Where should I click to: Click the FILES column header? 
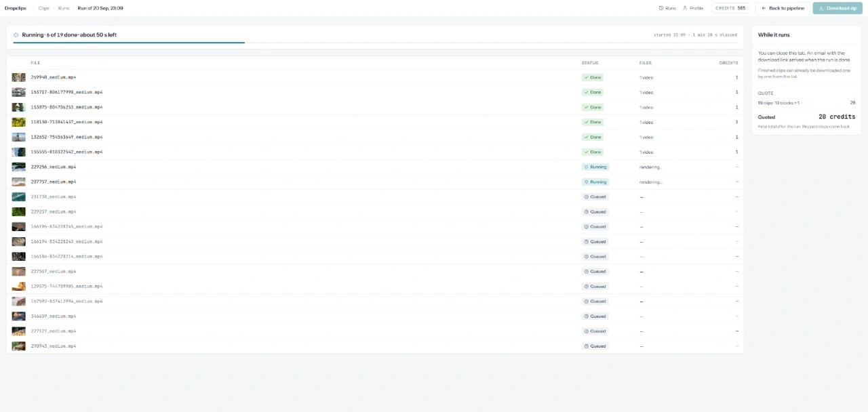point(646,62)
